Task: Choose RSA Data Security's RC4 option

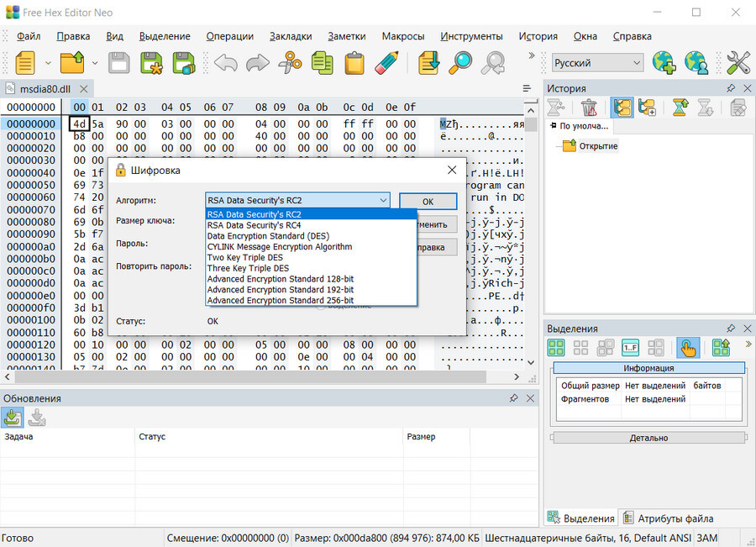Action: 311,225
